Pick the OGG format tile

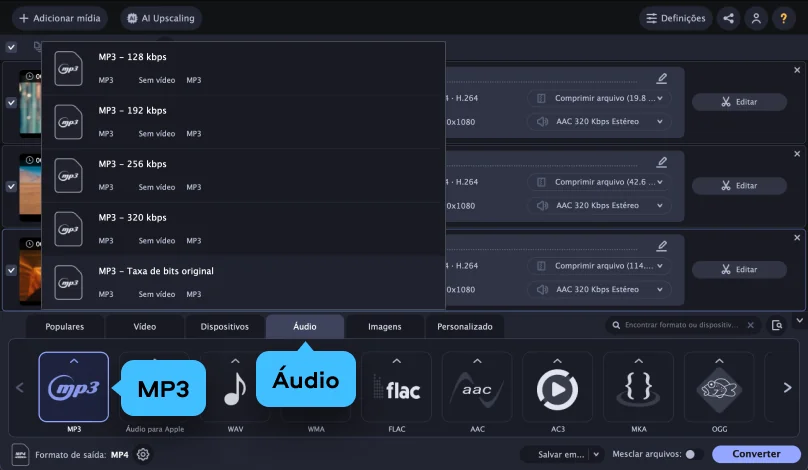click(719, 387)
